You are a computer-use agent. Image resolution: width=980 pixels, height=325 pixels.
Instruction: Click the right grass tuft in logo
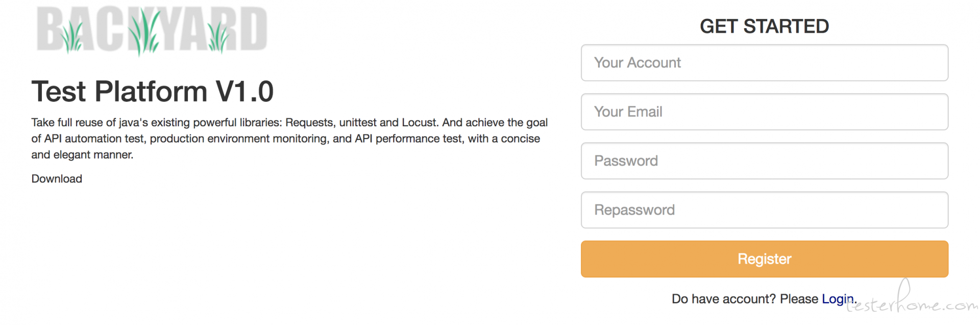click(218, 38)
